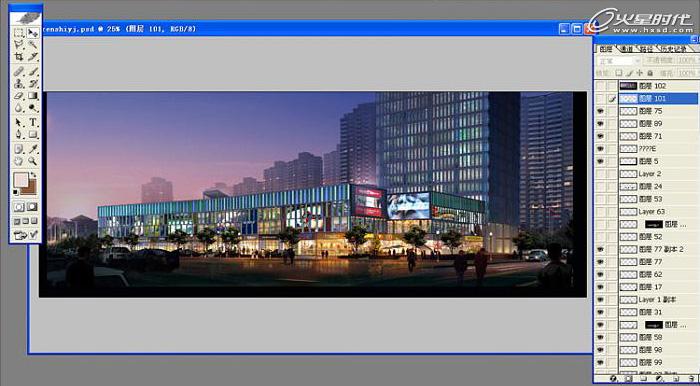Click the layer opacity percentage field
This screenshot has height=386, width=700.
click(688, 61)
